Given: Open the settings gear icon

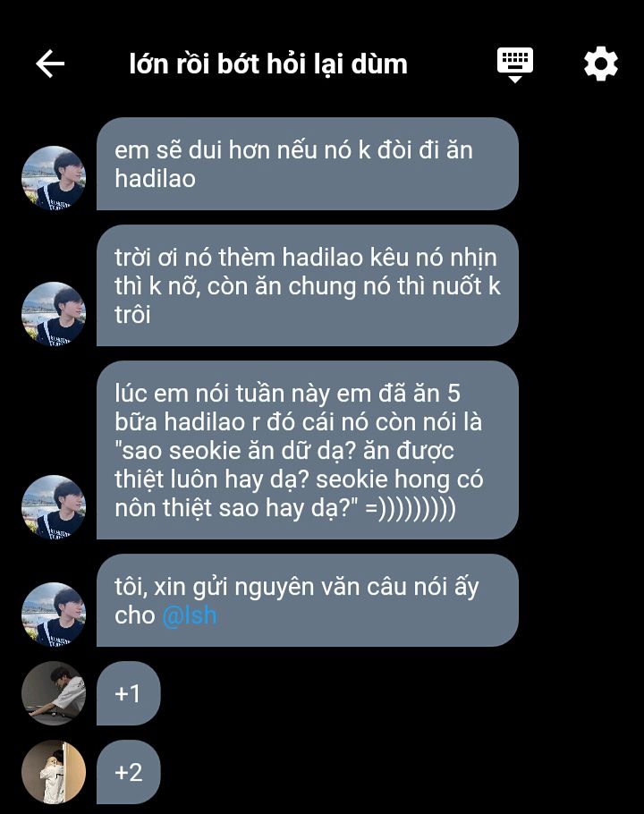Looking at the screenshot, I should pos(601,64).
